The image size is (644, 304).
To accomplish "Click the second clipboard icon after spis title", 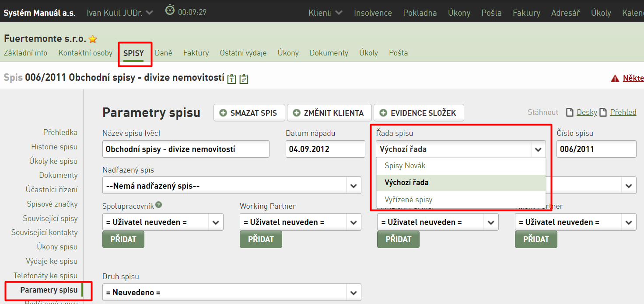I will click(244, 79).
